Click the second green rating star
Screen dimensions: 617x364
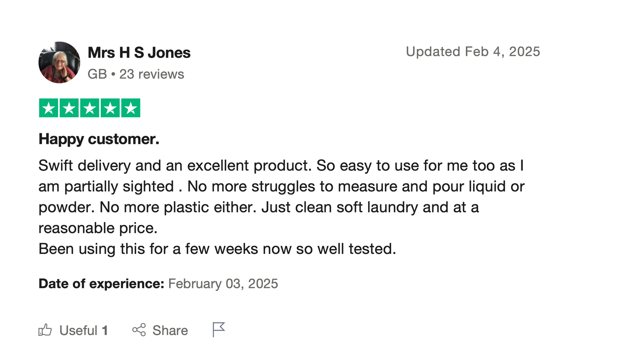[69, 108]
